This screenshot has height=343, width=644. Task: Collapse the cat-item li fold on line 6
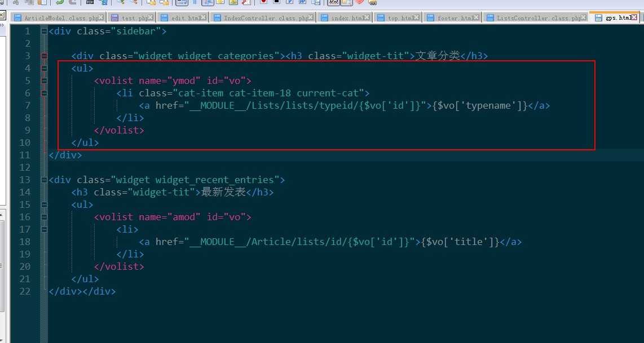[x=44, y=93]
